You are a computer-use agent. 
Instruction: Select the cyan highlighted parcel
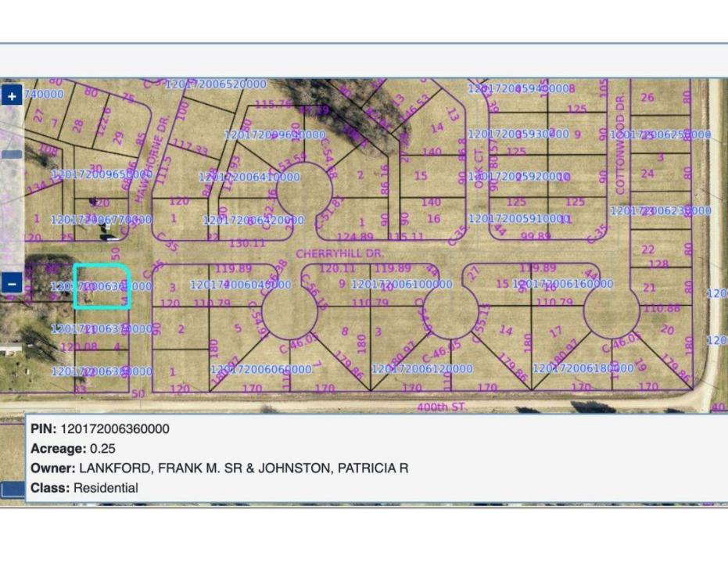[x=102, y=286]
